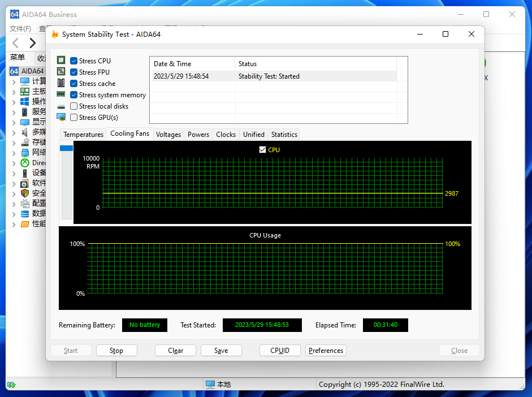
Task: Expand the operating system tree node arrow
Action: click(14, 102)
